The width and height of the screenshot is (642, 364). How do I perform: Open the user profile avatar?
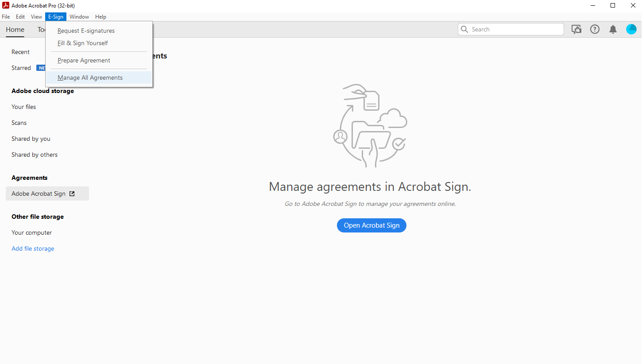[631, 29]
